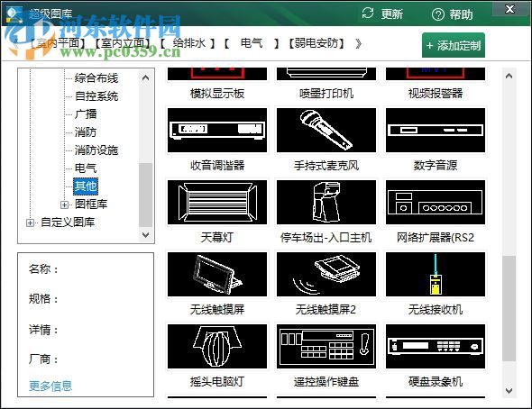Click the tree panel scroll-up arrow
The width and height of the screenshot is (532, 409).
click(145, 78)
